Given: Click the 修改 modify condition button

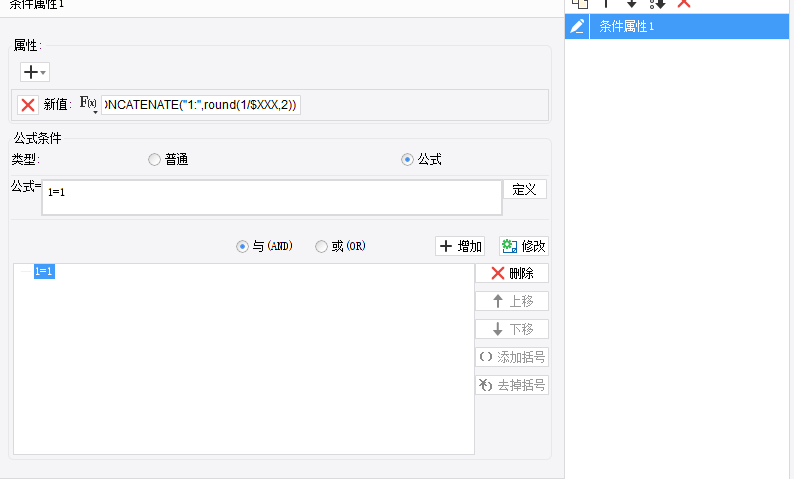Looking at the screenshot, I should pos(524,246).
